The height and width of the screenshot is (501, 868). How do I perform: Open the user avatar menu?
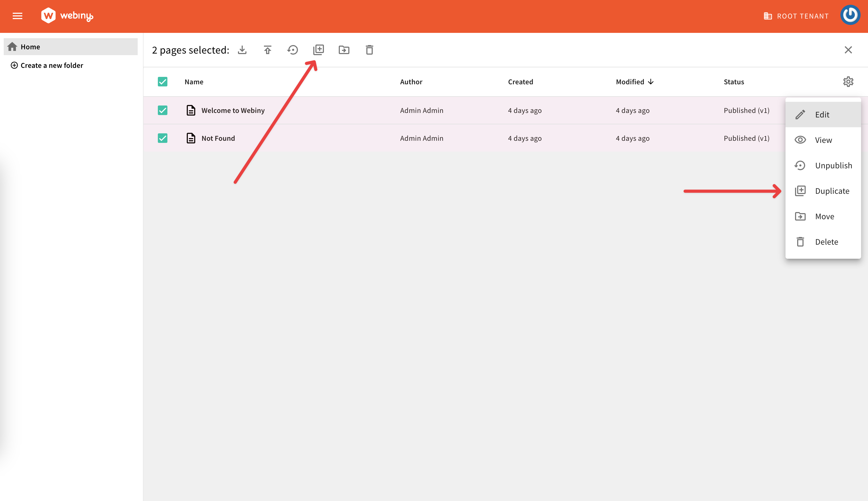[850, 15]
